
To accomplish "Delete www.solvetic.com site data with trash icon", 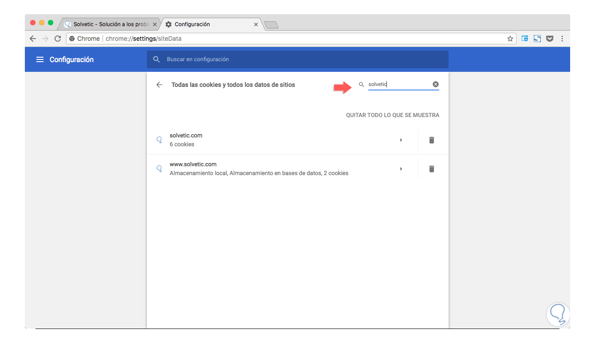I will 432,169.
